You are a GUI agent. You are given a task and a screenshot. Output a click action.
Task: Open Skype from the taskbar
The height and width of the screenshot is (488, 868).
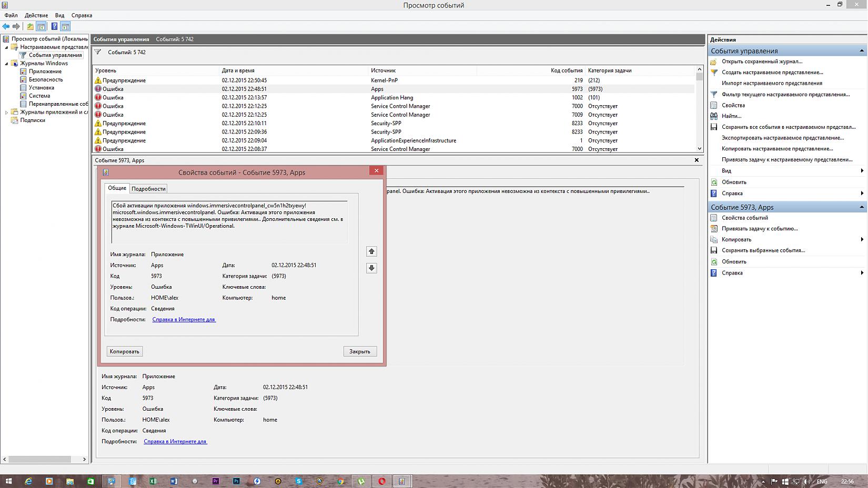pyautogui.click(x=299, y=481)
